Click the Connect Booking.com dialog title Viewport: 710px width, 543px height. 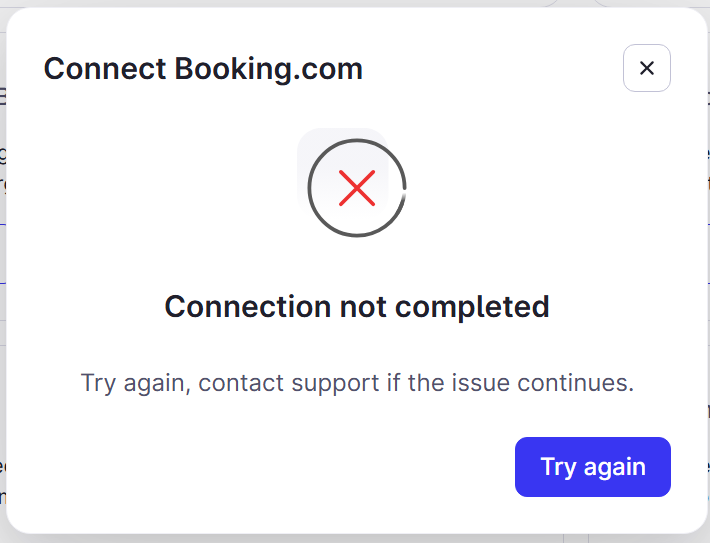[x=203, y=69]
